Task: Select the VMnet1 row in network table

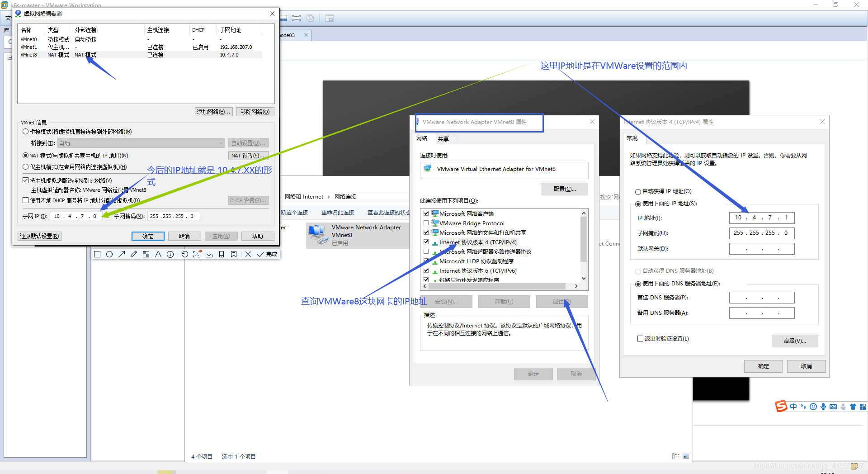Action: pos(140,47)
